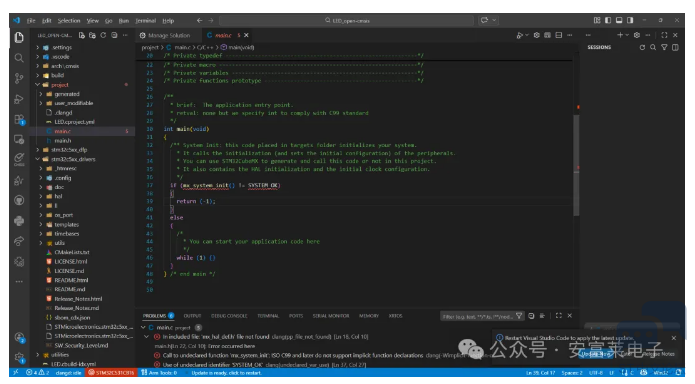Toggle the bottom panel visibility
Viewport: 695px width, 384px height.
click(619, 20)
